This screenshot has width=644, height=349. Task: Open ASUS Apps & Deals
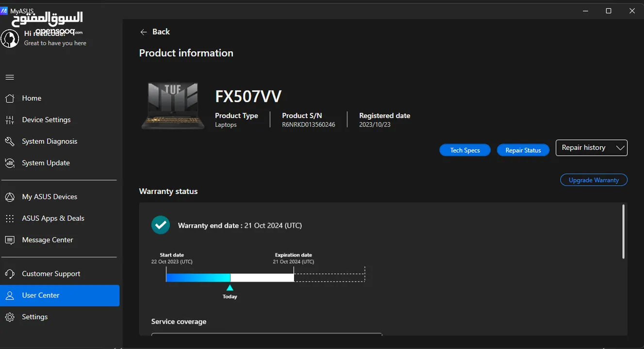[60, 219]
